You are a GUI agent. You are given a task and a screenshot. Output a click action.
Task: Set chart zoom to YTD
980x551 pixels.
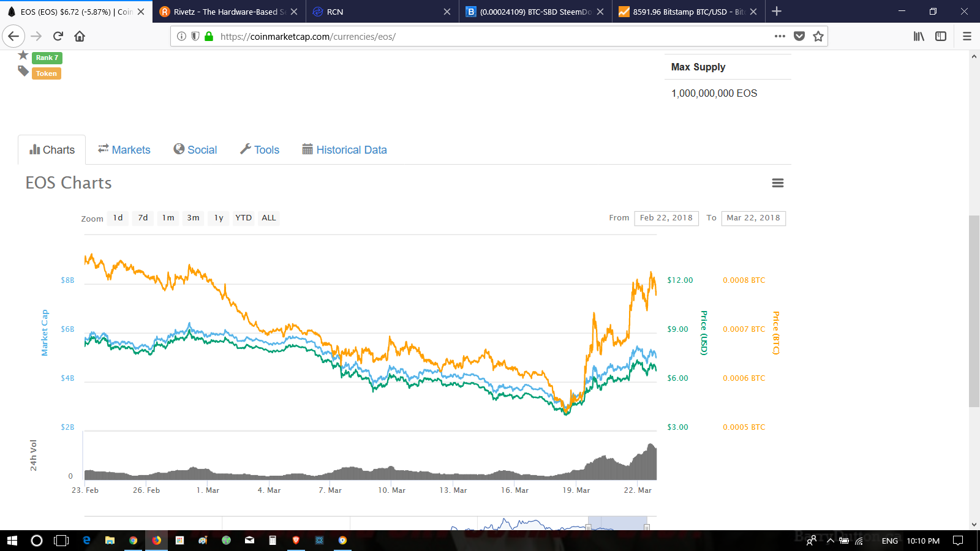244,218
